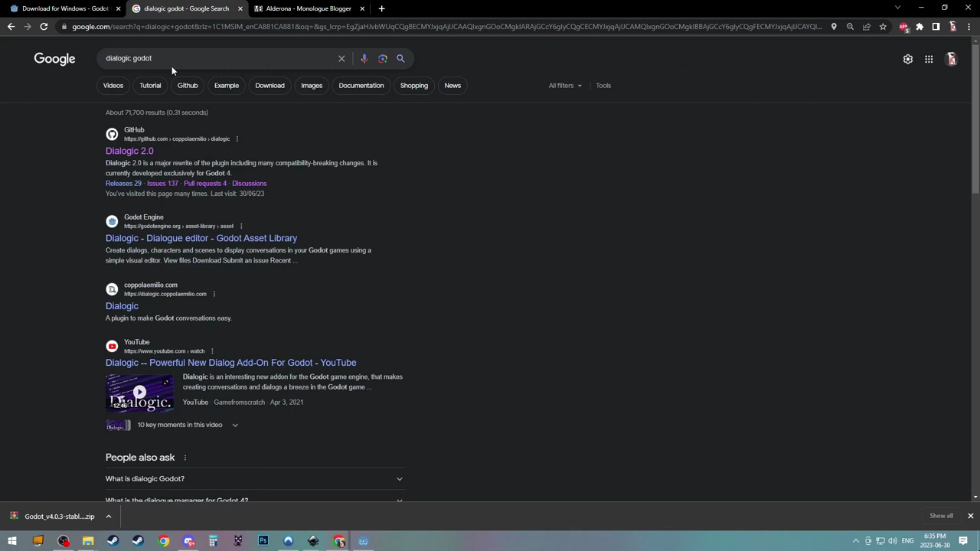Click the location pin icon in address bar
The height and width of the screenshot is (551, 980).
pos(834,27)
